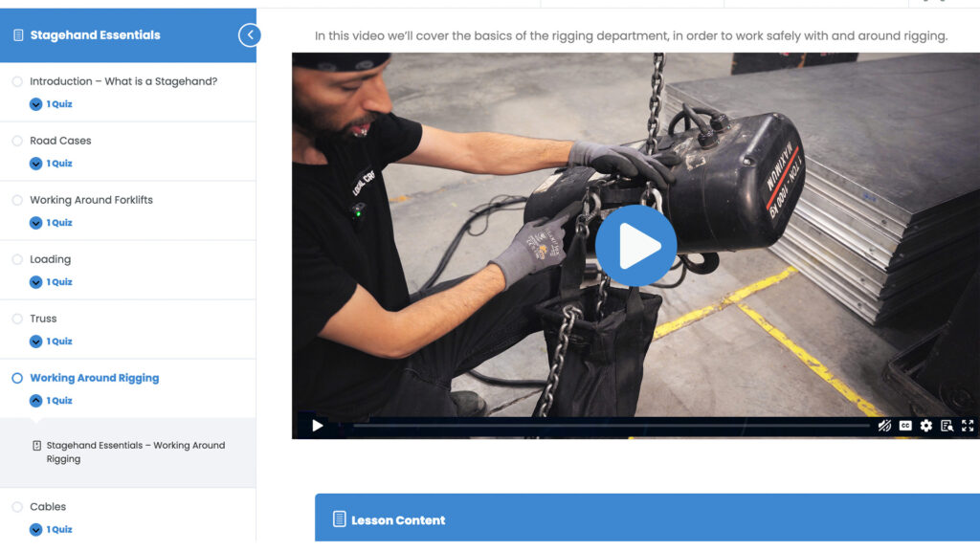Open the video transcript icon
The width and height of the screenshot is (980, 551).
tap(947, 426)
